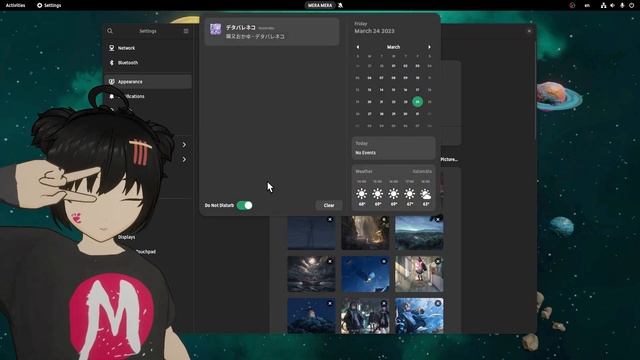The width and height of the screenshot is (640, 360).
Task: Click the Bluetooth icon in the sidebar
Action: click(x=111, y=62)
